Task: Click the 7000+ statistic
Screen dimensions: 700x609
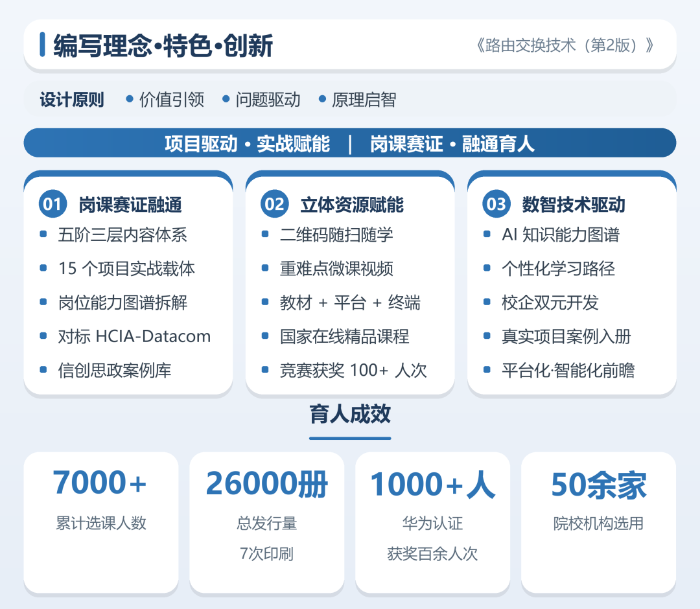Action: tap(100, 483)
